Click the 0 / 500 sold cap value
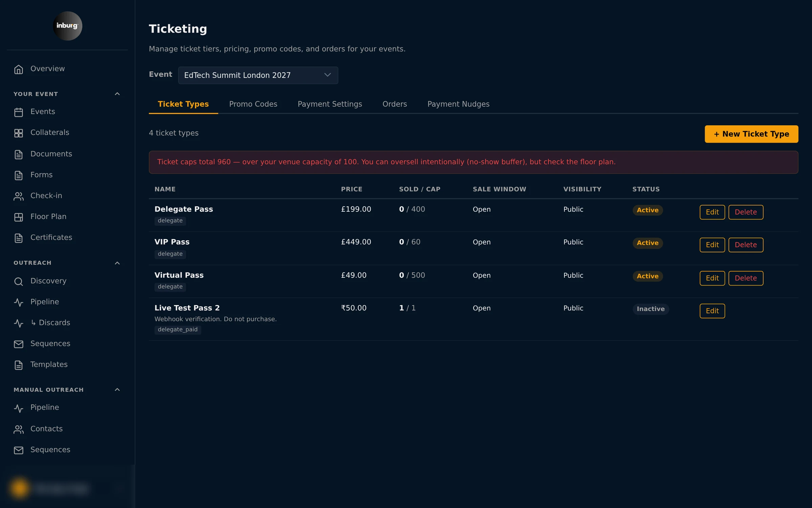The width and height of the screenshot is (812, 508). pyautogui.click(x=412, y=275)
